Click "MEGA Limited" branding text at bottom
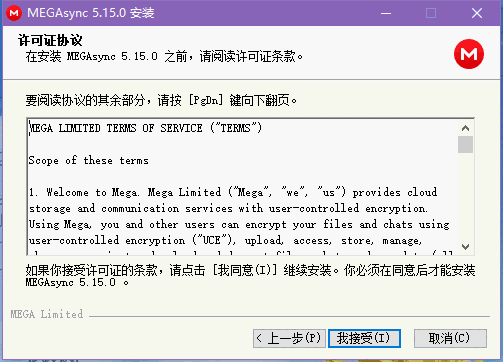The height and width of the screenshot is (362, 503). click(47, 314)
